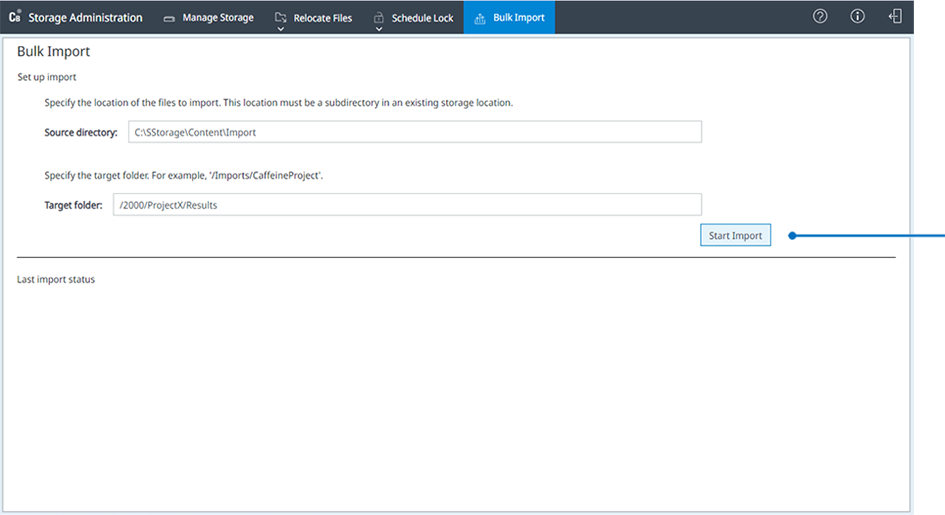Screen dimensions: 945x515
Task: Click the Schedule Lock padlock icon
Action: click(x=379, y=17)
